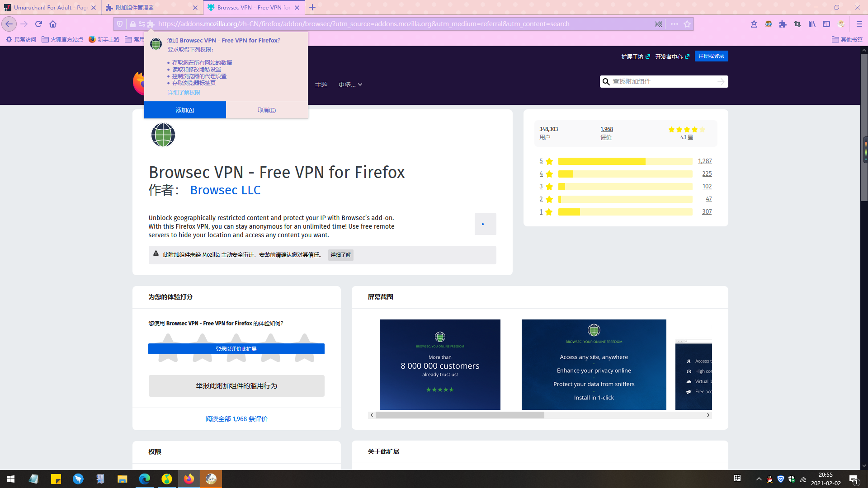Open the 详细了解权限 link

(184, 92)
